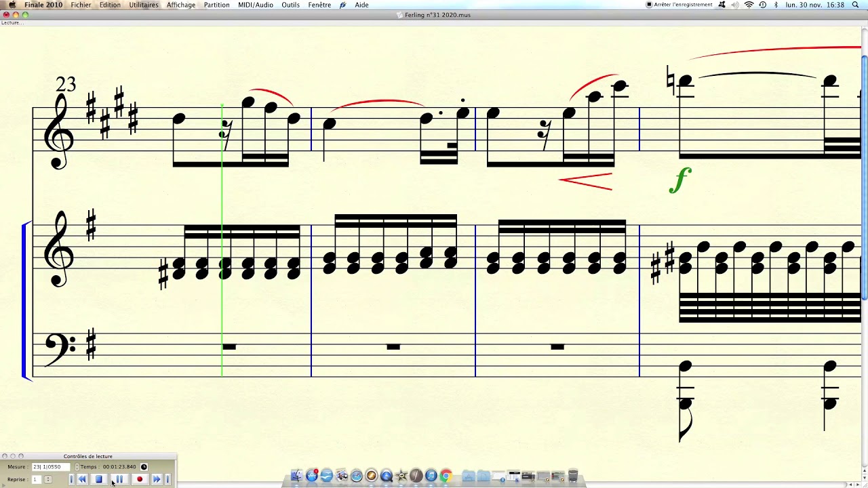This screenshot has width=868, height=488.
Task: Open App Store from the Dock
Action: (x=312, y=475)
